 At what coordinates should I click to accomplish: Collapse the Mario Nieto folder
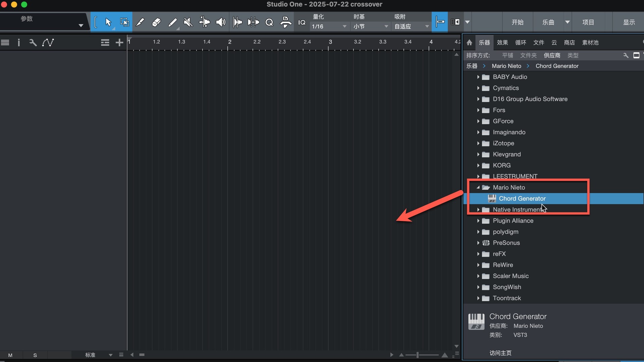478,187
